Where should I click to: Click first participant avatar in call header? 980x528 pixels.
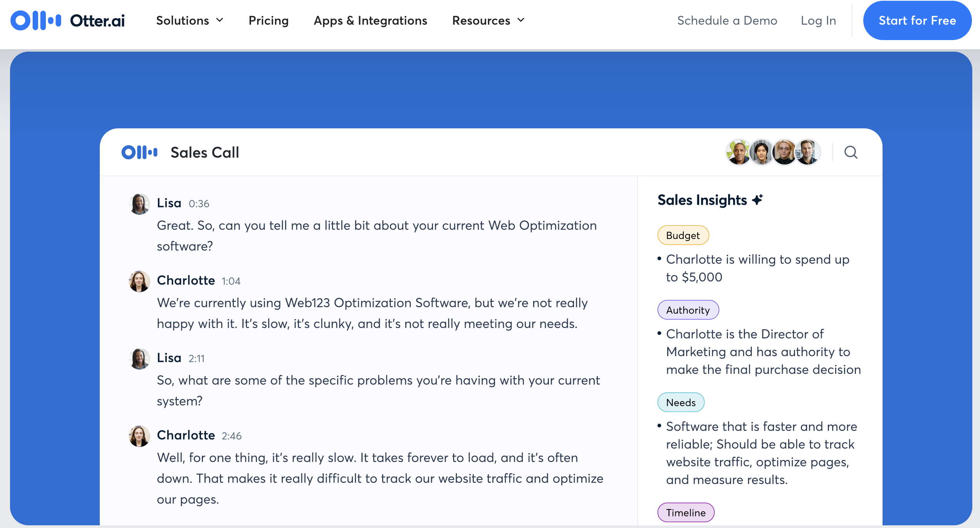(x=738, y=153)
